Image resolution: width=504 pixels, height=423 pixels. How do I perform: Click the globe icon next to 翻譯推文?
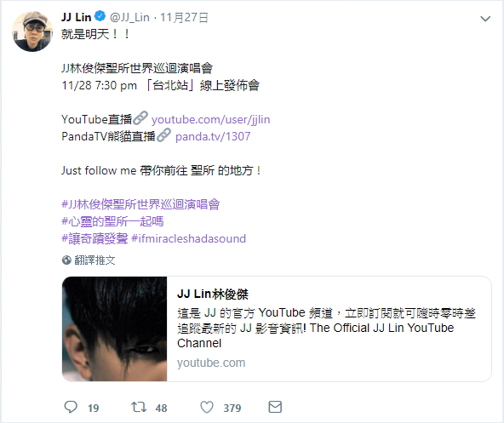click(x=66, y=260)
